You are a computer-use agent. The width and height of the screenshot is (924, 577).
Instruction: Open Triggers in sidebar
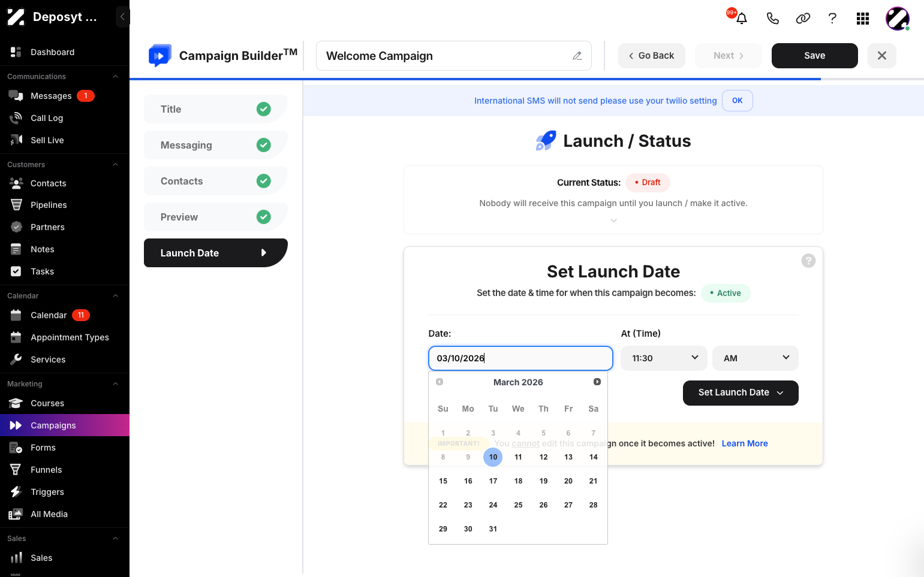(65, 492)
